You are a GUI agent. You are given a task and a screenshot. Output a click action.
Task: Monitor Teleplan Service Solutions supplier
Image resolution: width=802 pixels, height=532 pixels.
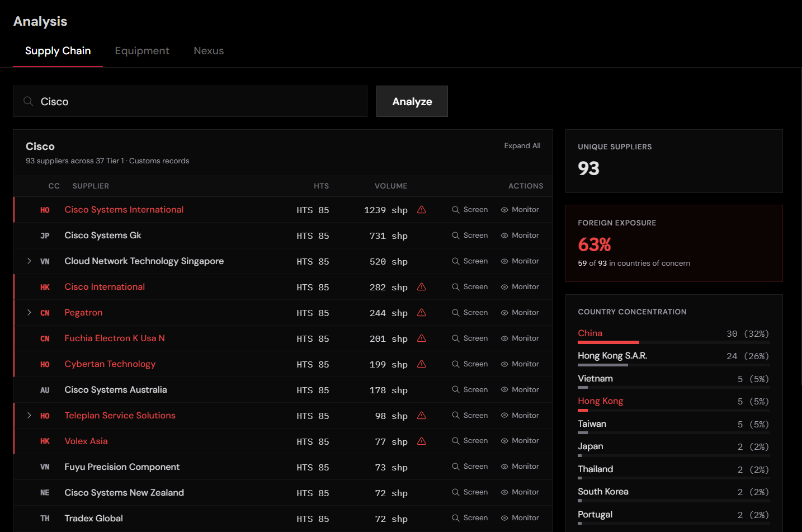click(520, 416)
